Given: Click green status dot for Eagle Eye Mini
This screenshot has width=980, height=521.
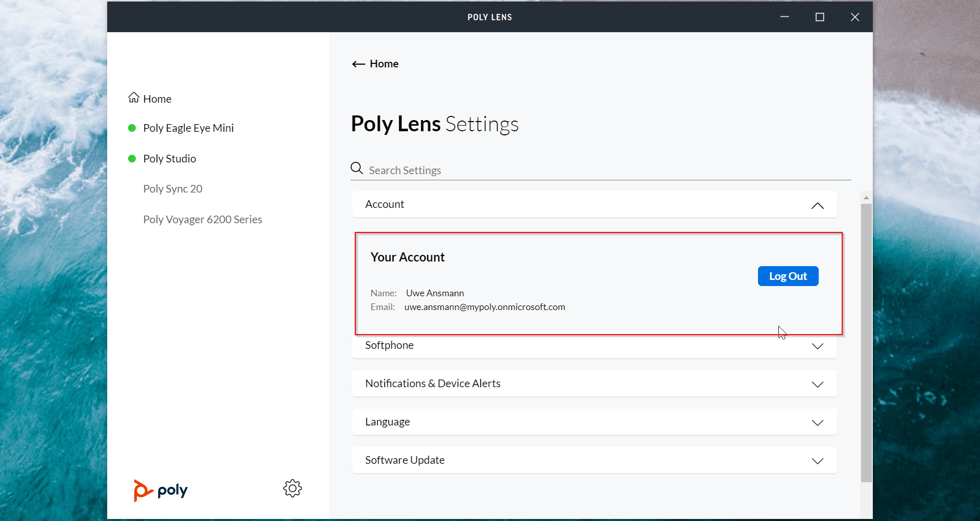Looking at the screenshot, I should coord(132,128).
